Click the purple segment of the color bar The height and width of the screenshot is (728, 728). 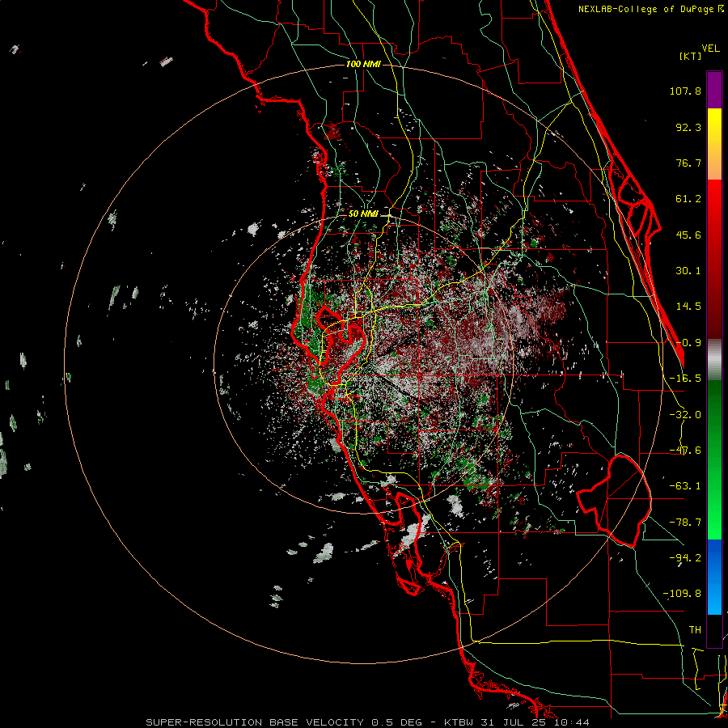[714, 90]
